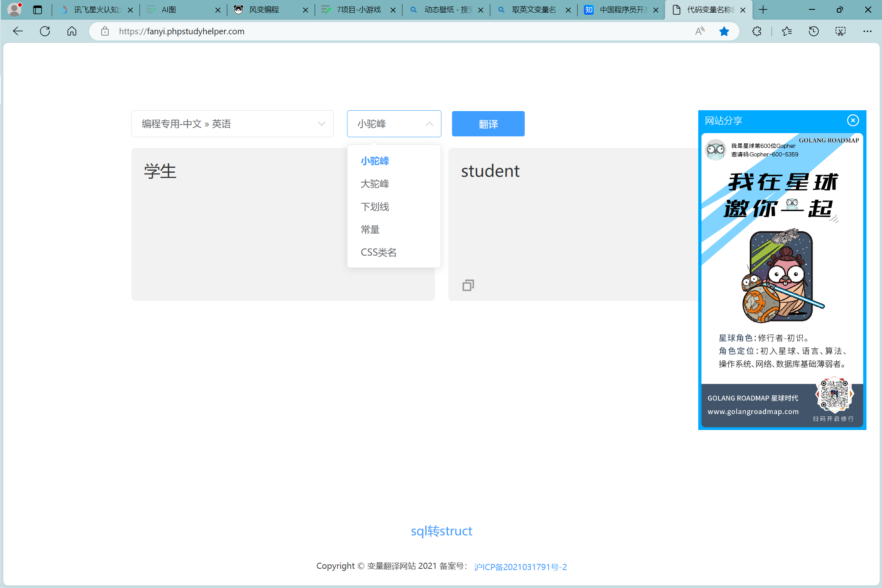Open the sql转struct link
Viewport: 882px width, 588px height.
point(441,531)
